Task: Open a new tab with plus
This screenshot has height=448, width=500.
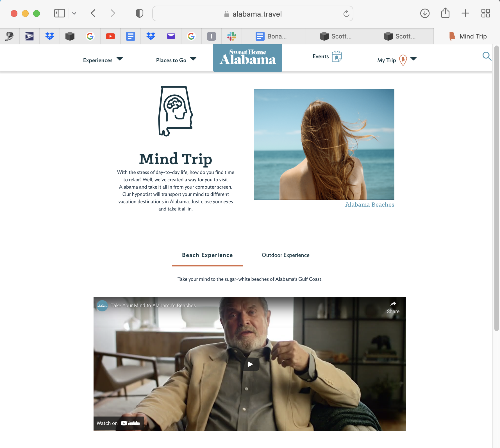Action: point(465,13)
